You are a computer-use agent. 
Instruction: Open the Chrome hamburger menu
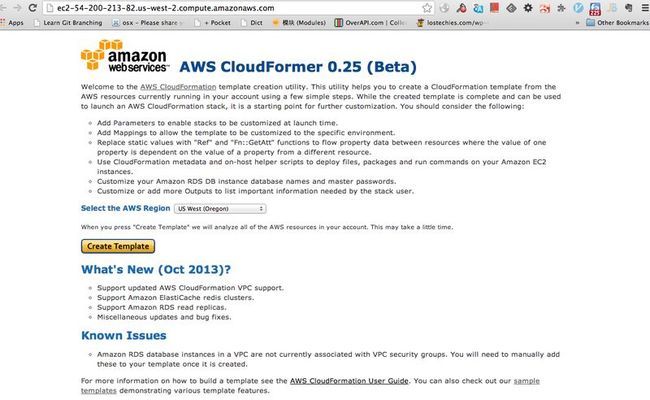tap(645, 7)
